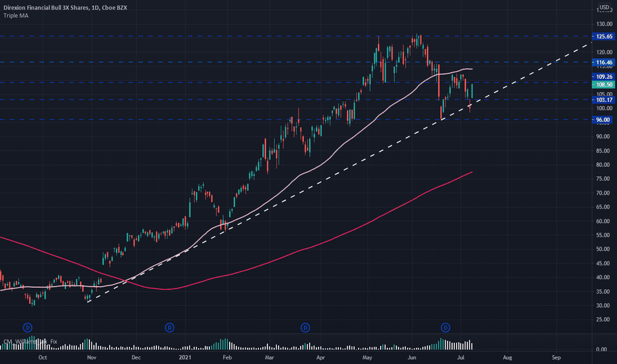617x364 pixels.
Task: Click the 2021 label on time axis
Action: pyautogui.click(x=185, y=357)
